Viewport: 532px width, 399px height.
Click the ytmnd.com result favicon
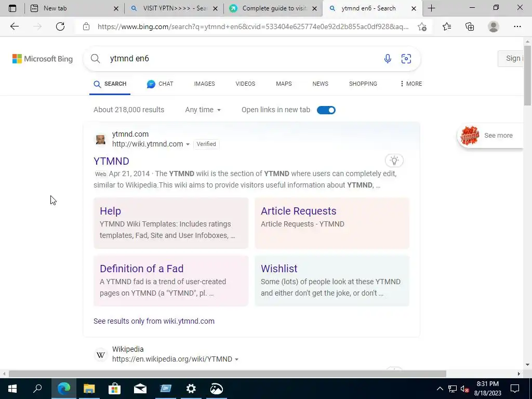coord(100,139)
